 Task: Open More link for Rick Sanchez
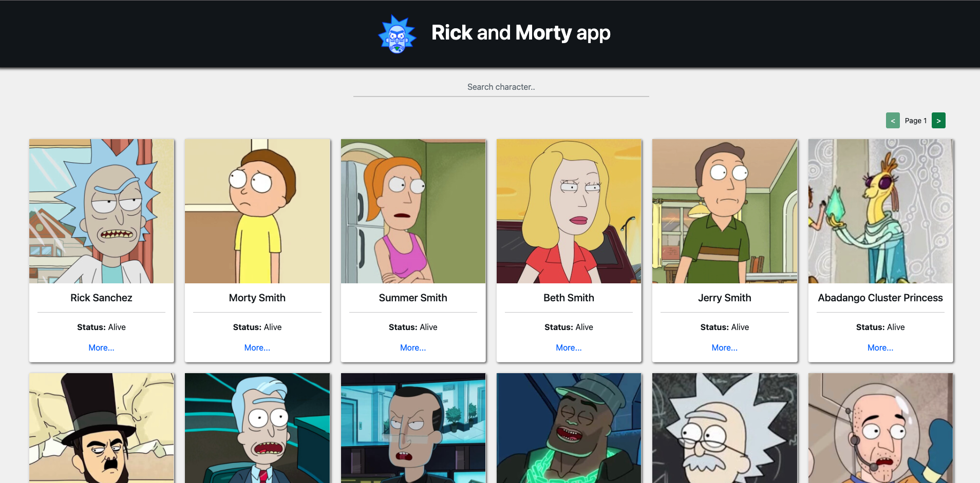(101, 347)
